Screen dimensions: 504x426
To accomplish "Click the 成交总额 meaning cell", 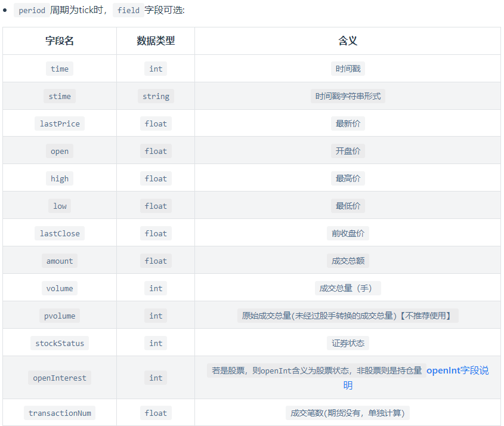I will 348,261.
